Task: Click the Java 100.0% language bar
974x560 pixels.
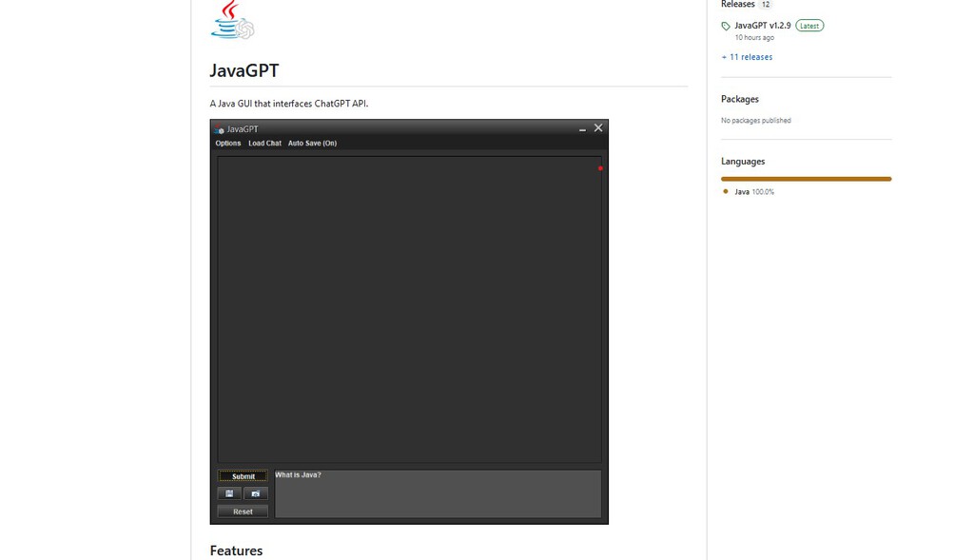Action: click(x=807, y=179)
